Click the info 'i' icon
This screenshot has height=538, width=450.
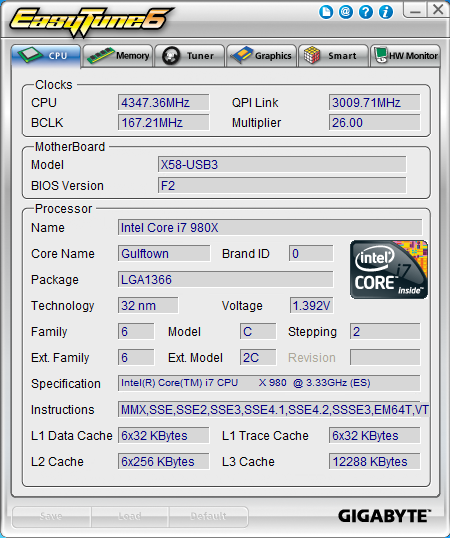[386, 12]
